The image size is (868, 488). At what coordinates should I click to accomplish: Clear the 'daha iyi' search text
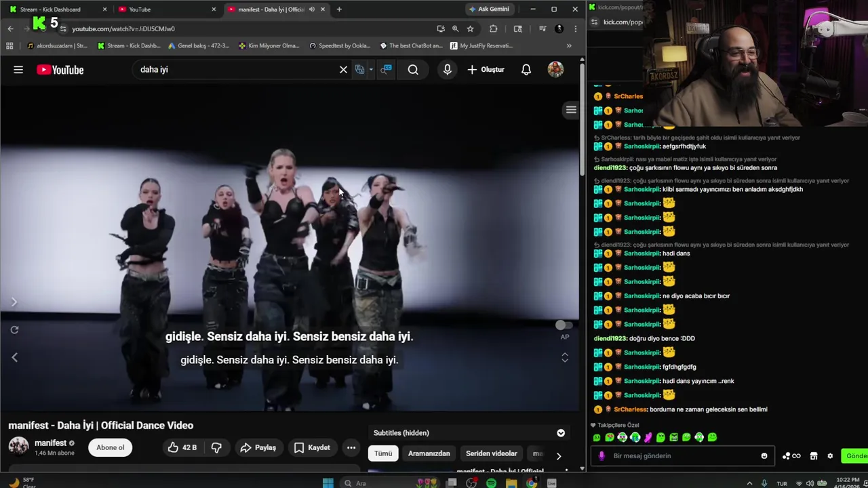(343, 70)
